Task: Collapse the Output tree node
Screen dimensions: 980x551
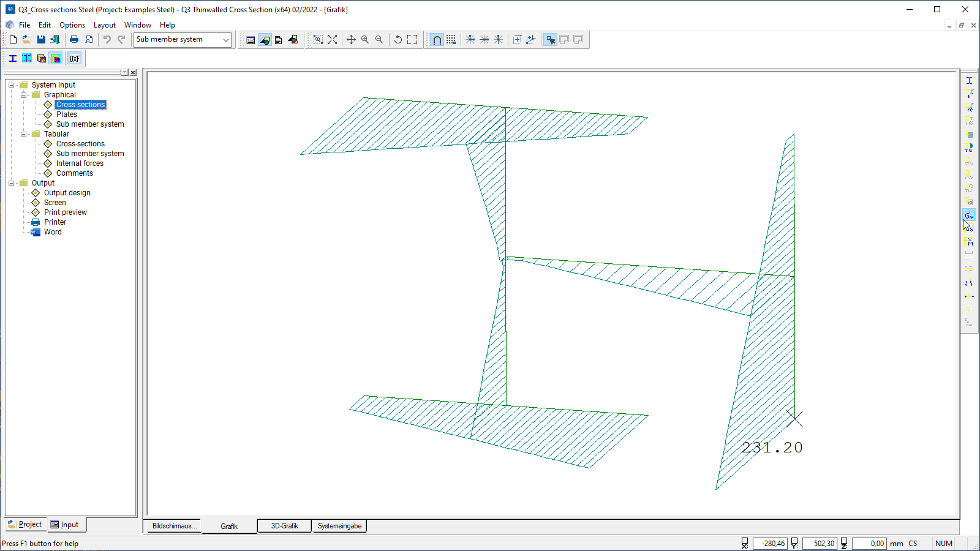Action: tap(12, 183)
